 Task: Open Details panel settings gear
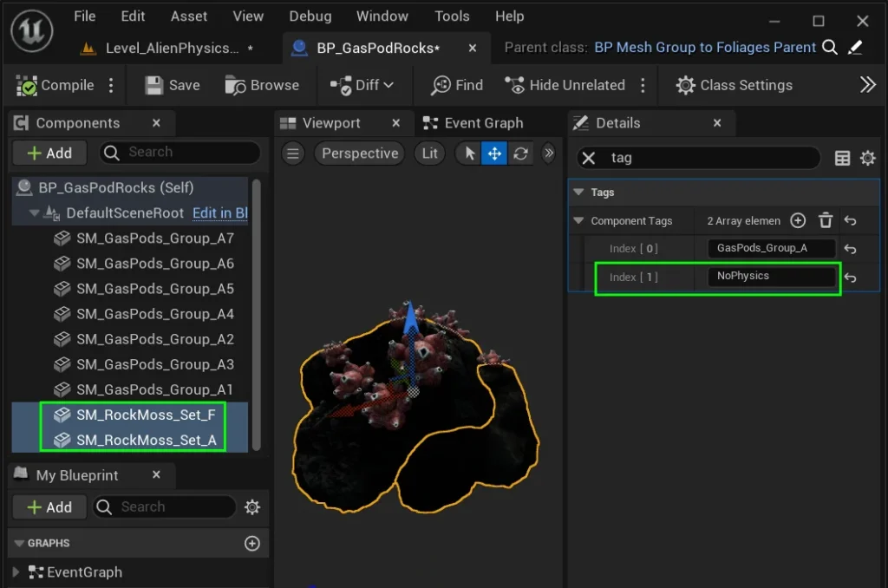867,158
